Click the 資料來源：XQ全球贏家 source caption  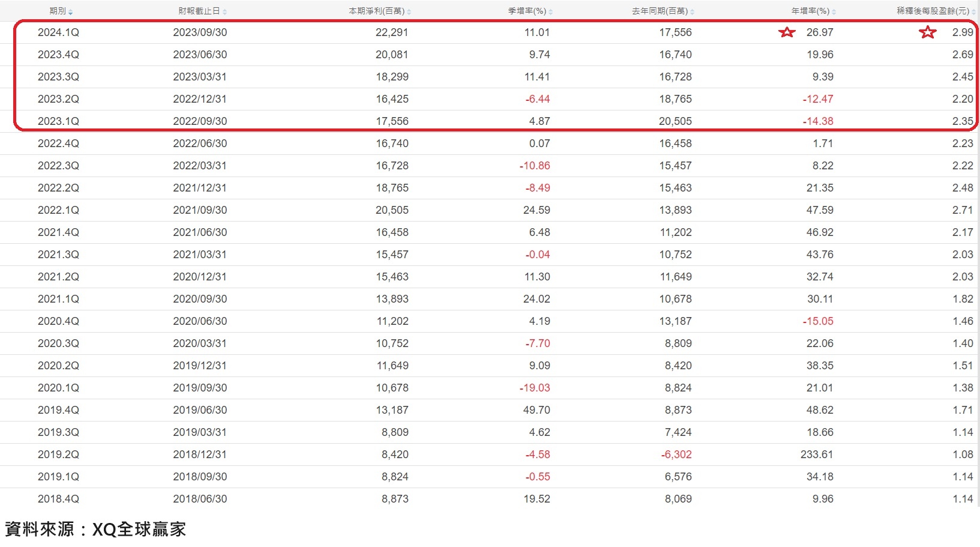click(x=95, y=529)
